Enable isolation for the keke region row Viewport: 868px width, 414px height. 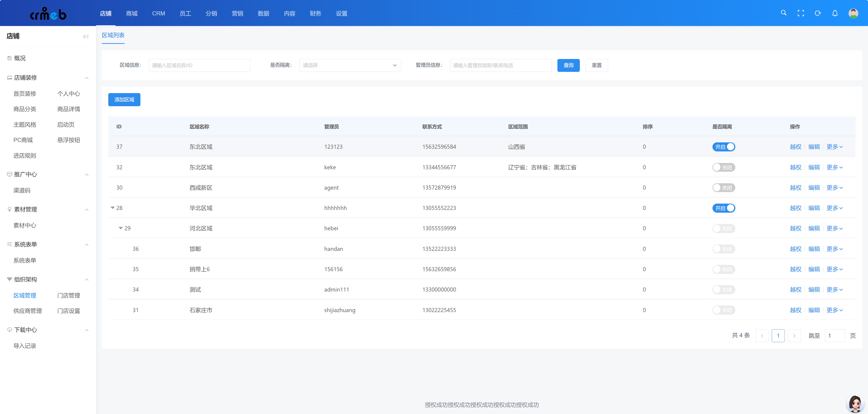723,167
